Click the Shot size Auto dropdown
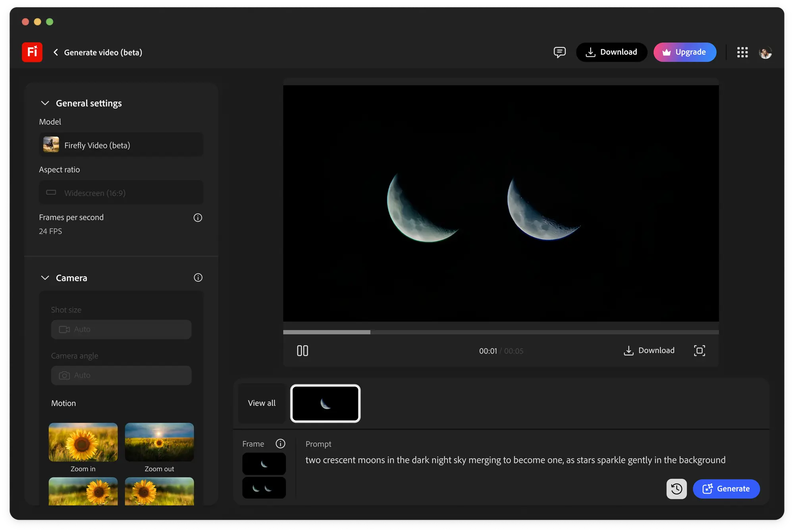Screen dimensions: 794x532 point(121,329)
